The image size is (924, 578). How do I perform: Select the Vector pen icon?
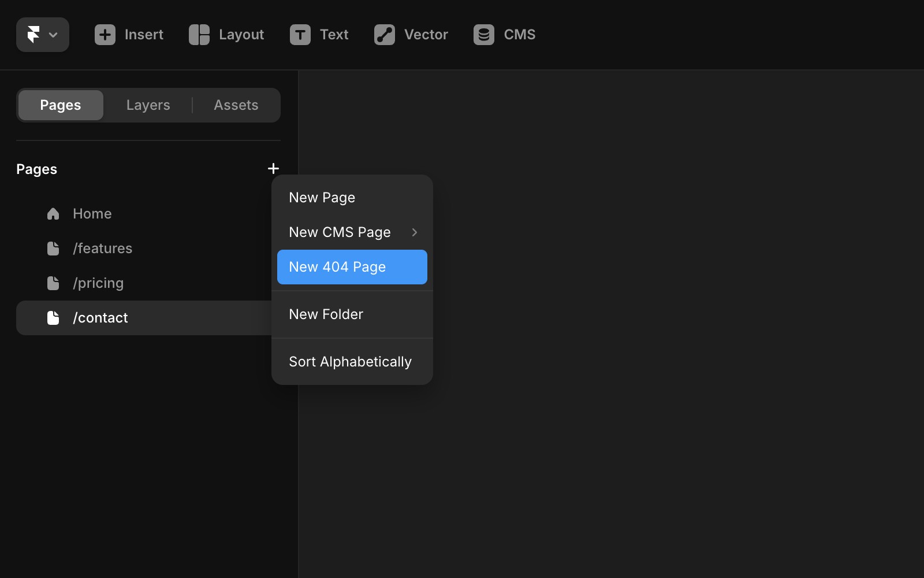pos(385,35)
